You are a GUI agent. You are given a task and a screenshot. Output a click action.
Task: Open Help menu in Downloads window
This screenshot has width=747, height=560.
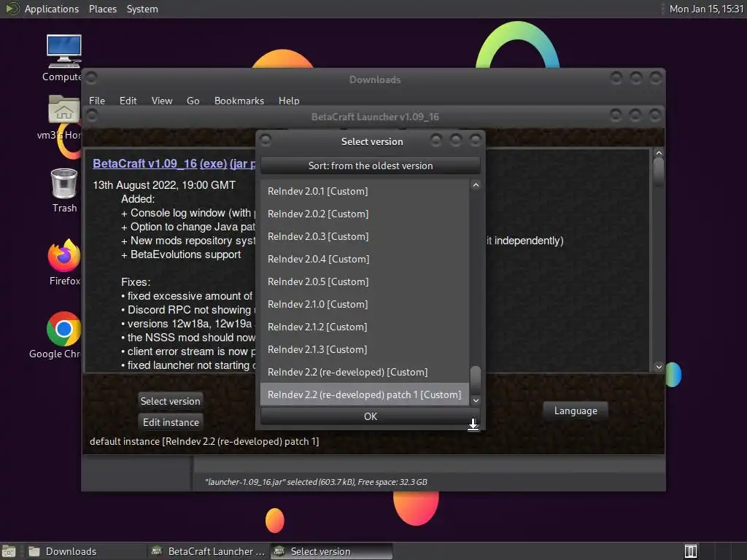point(289,101)
